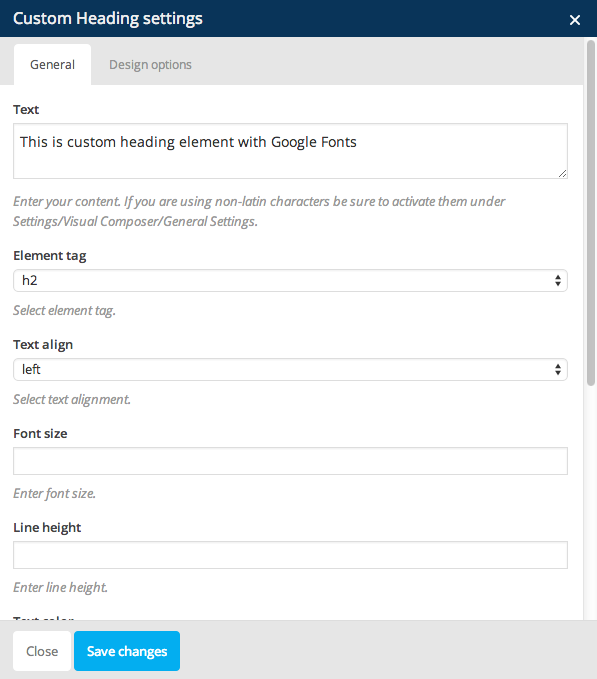Click the 'Select text alignment.' hint text

click(72, 399)
